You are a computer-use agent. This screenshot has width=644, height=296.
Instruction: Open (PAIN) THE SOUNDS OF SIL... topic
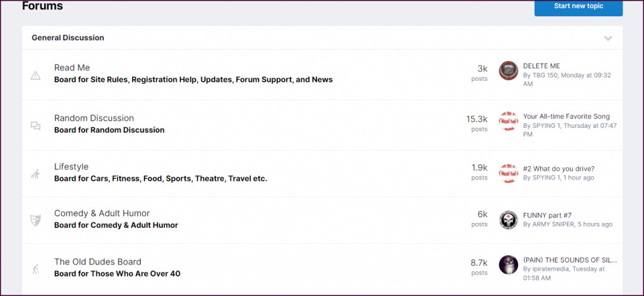570,260
